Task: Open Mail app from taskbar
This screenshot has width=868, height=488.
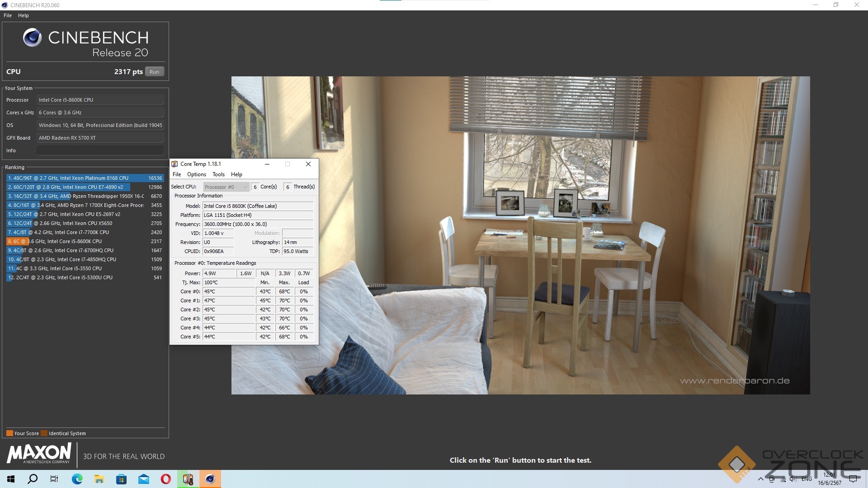Action: 143,479
